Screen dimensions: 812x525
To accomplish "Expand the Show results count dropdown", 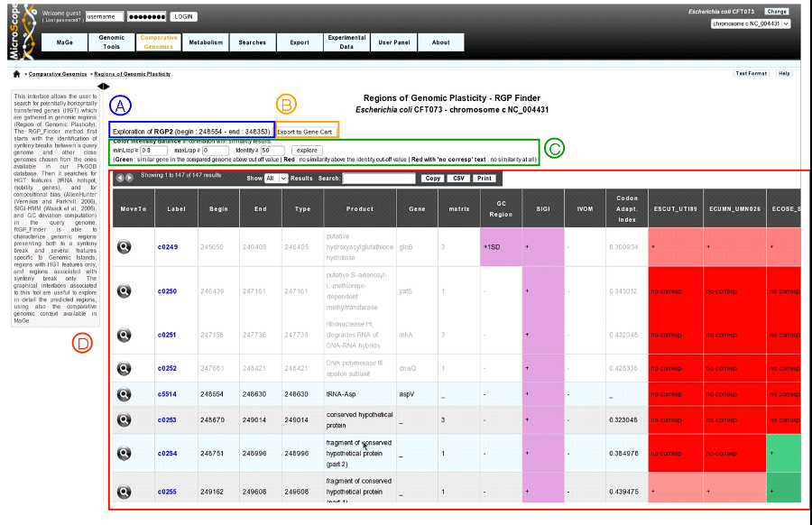I will [275, 178].
